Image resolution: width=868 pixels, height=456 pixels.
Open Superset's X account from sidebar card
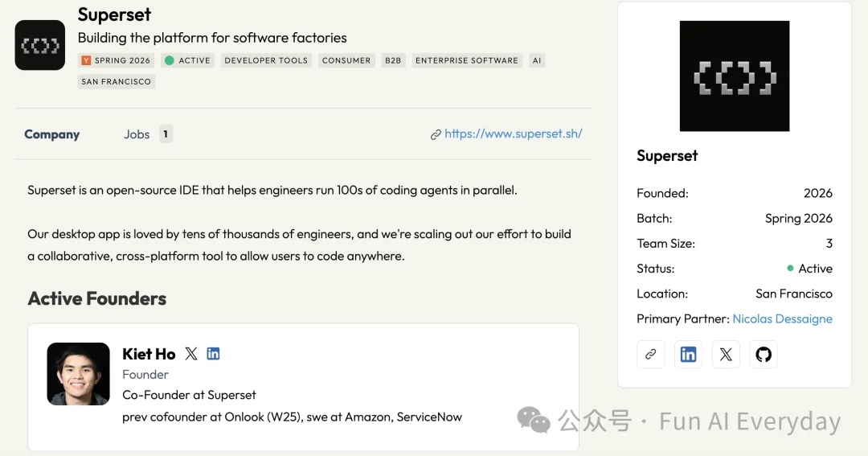[726, 354]
